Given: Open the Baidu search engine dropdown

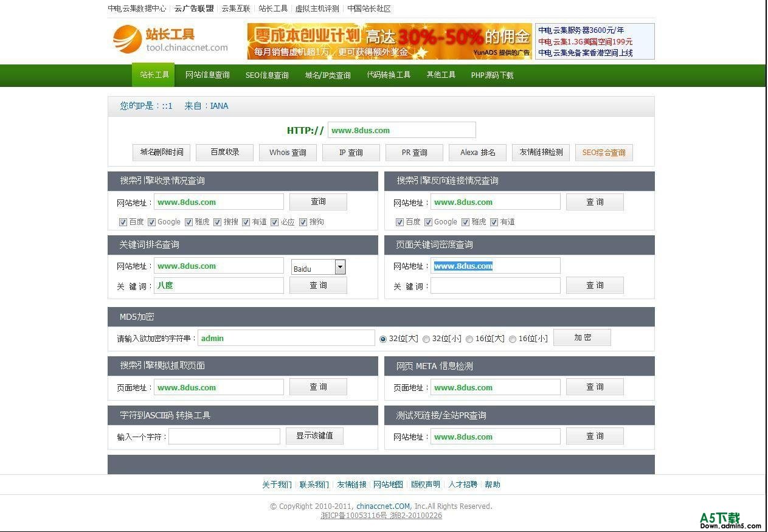Looking at the screenshot, I should pos(340,267).
